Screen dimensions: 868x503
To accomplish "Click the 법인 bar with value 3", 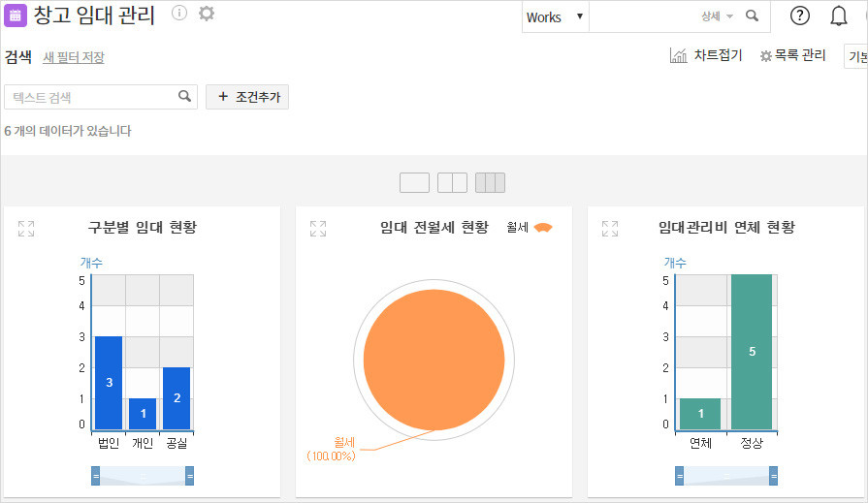I will coord(109,383).
